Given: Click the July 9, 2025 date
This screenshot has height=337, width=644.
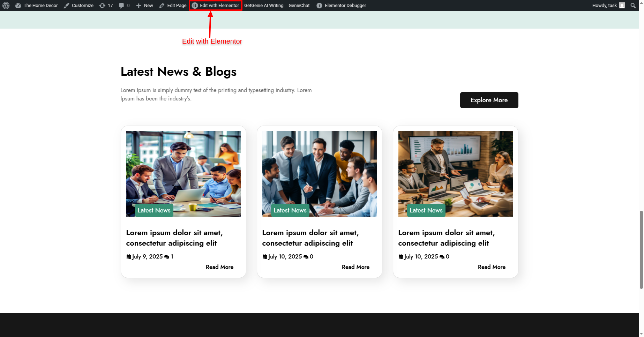Looking at the screenshot, I should click(147, 257).
